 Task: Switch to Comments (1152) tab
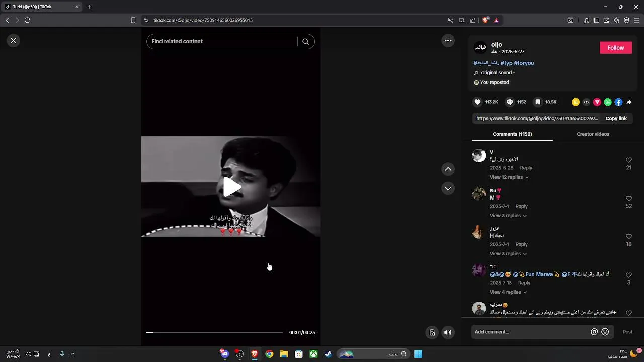pyautogui.click(x=512, y=134)
